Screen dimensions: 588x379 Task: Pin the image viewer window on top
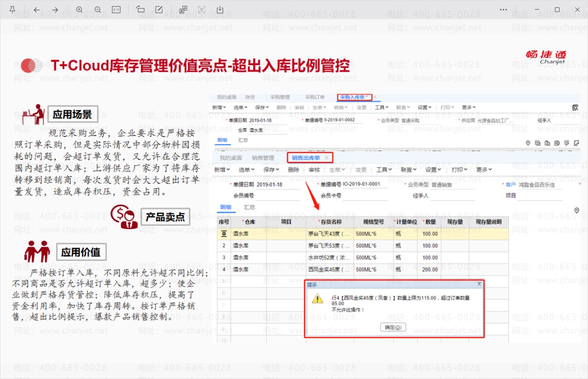(12, 10)
